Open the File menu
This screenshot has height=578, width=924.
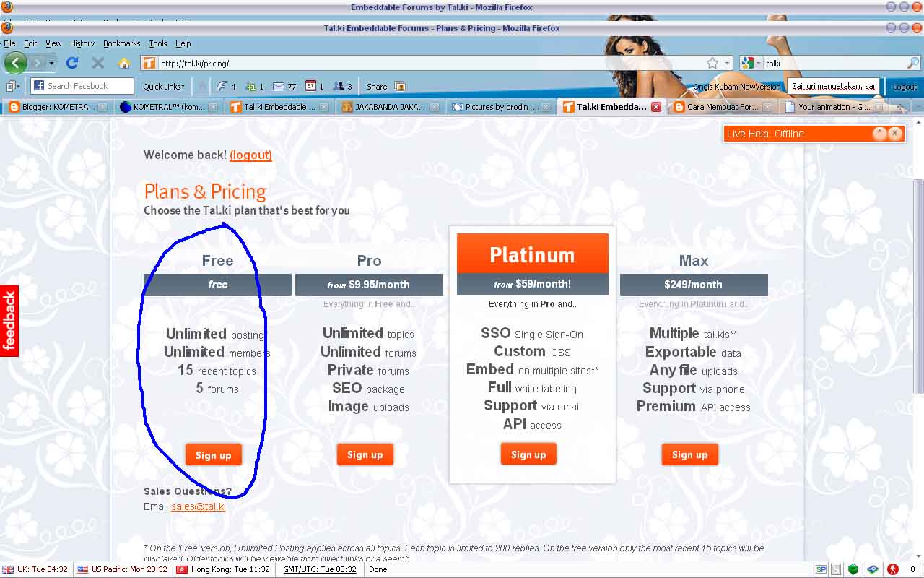9,43
